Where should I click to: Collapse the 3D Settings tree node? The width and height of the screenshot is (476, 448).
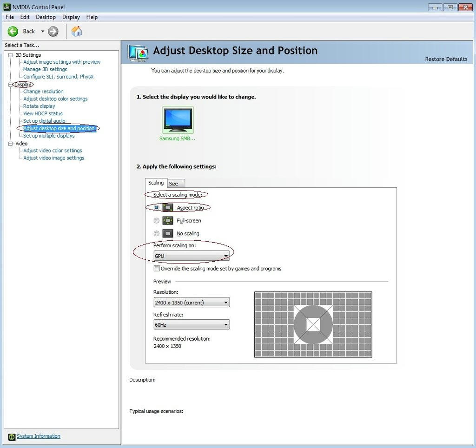11,55
